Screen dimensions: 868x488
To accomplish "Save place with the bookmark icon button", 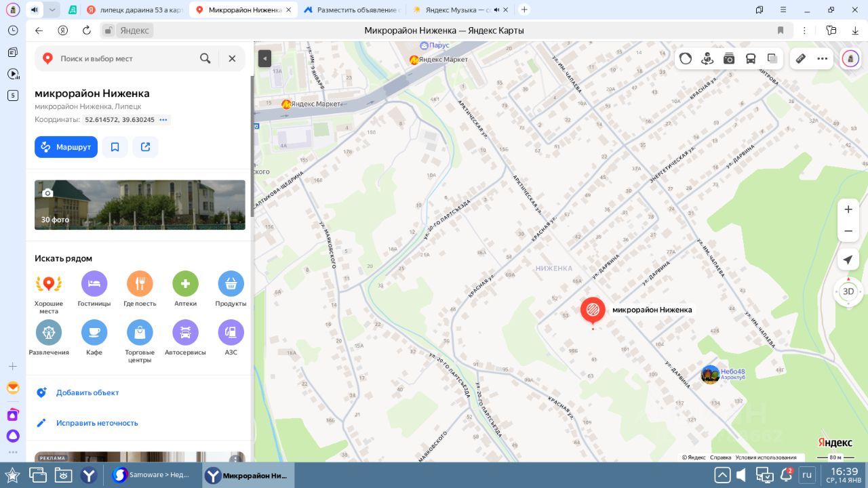I will (115, 147).
